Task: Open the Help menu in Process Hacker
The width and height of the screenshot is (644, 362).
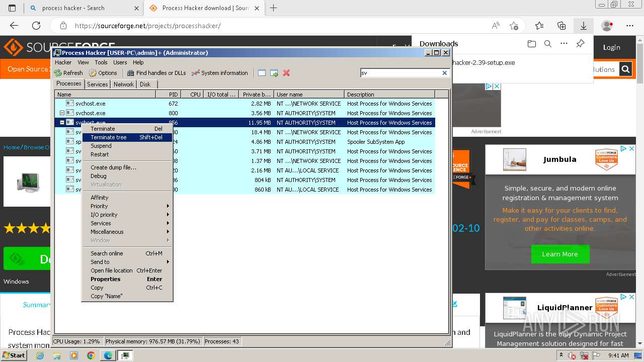Action: pos(138,62)
